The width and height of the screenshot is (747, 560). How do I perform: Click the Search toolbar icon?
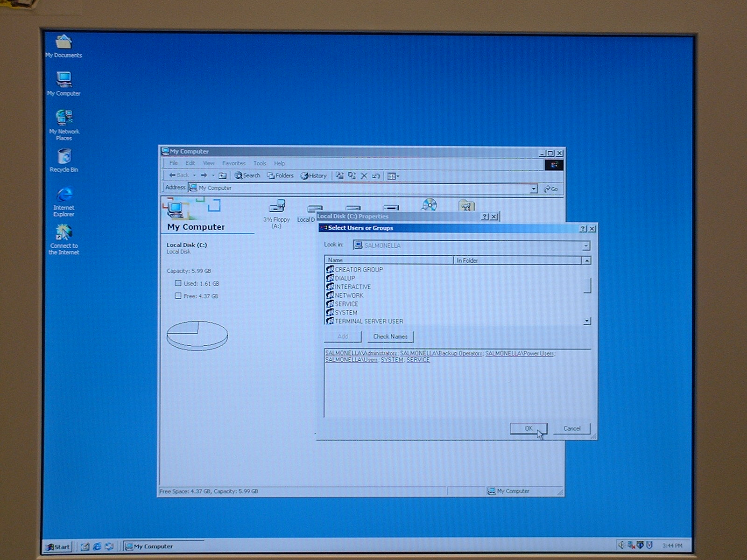coord(247,175)
